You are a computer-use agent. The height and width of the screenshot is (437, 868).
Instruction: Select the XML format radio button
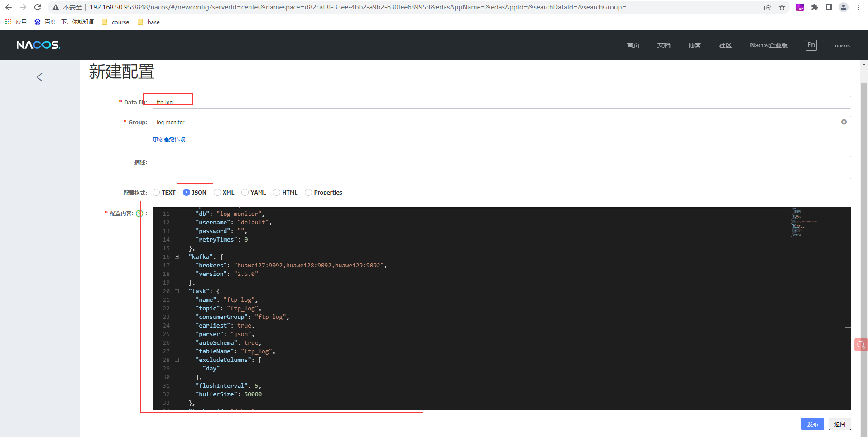(217, 192)
